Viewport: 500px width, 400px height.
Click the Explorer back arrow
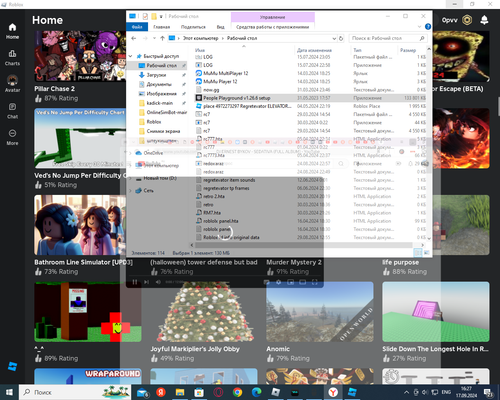coord(134,38)
